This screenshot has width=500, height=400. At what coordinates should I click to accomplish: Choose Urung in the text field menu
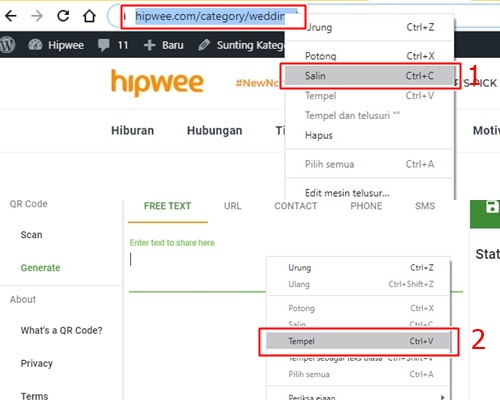(358, 268)
